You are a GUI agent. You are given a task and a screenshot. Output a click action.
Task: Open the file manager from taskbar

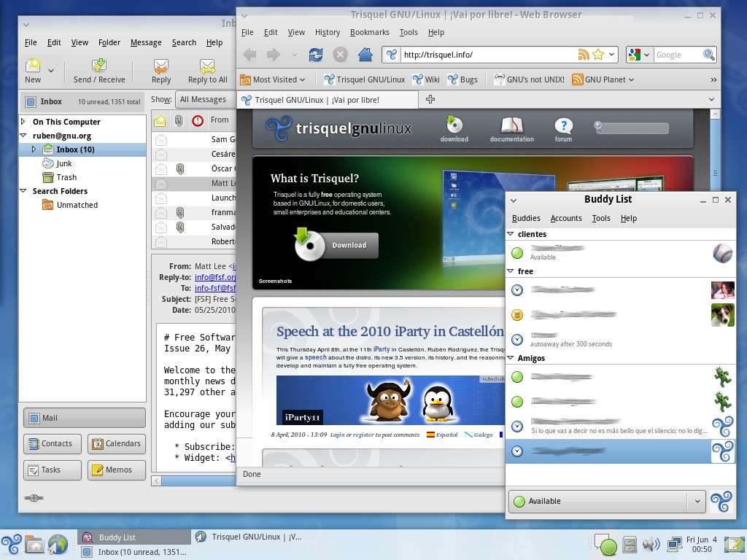(35, 544)
